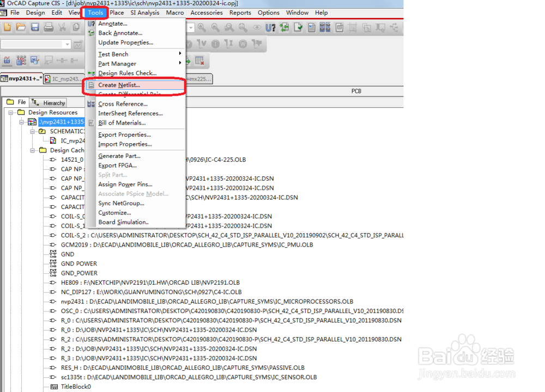Collapse the Design Resources tree node
The height and width of the screenshot is (392, 545).
11,113
